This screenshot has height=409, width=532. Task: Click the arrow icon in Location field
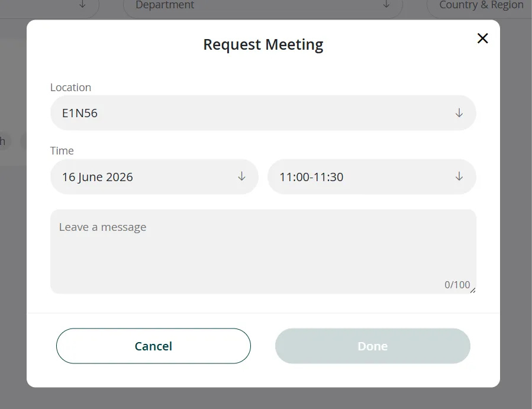pyautogui.click(x=459, y=112)
